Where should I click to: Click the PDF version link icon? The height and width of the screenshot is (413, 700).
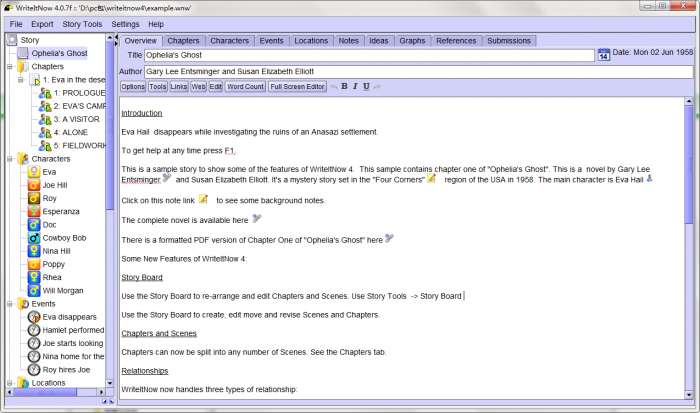point(390,238)
